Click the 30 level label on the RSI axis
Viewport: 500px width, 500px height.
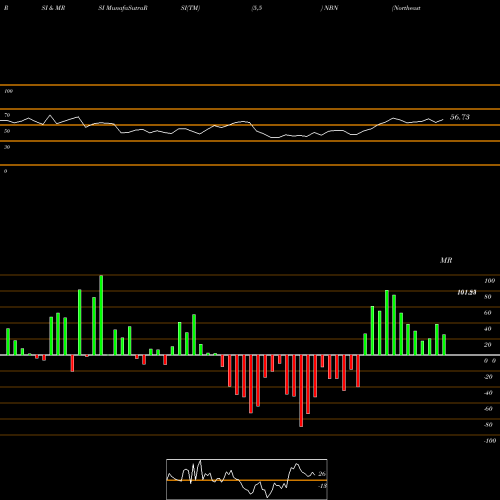click(x=7, y=147)
